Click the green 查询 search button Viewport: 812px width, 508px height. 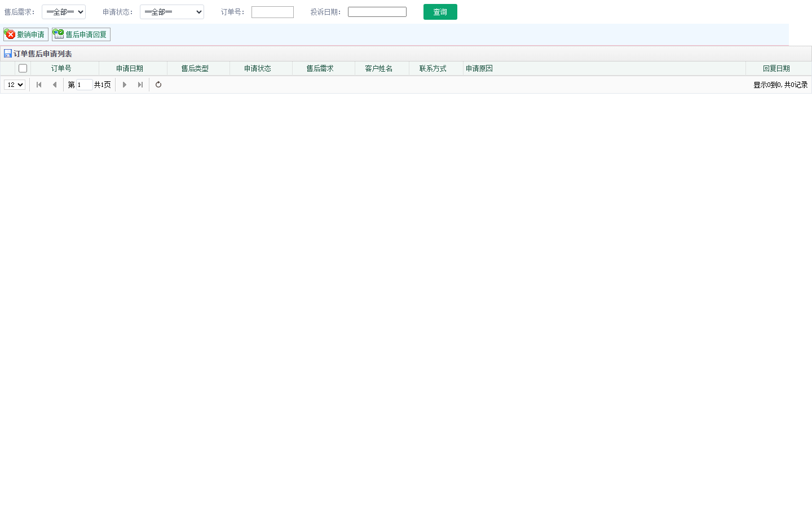point(440,12)
